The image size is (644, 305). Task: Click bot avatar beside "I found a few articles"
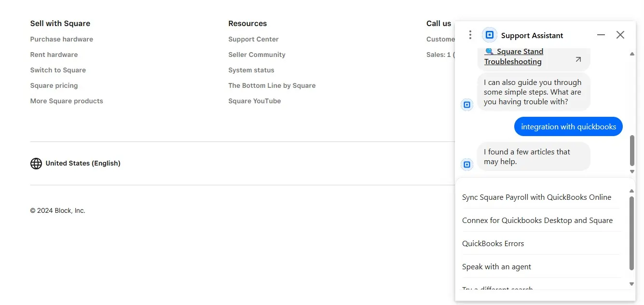466,165
